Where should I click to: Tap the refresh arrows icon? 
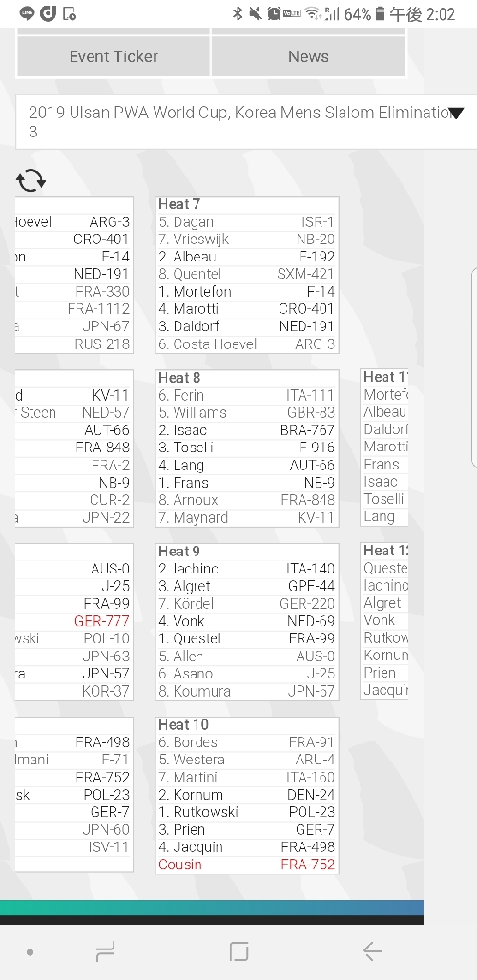click(31, 180)
